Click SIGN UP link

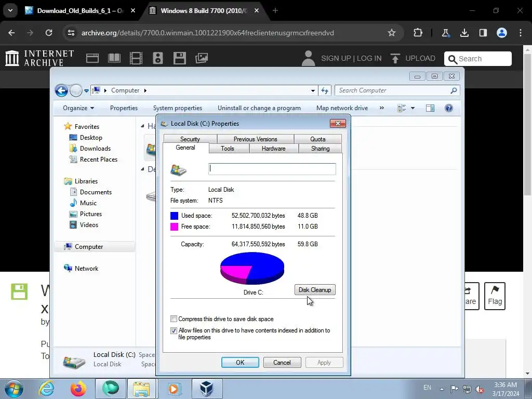[336, 58]
